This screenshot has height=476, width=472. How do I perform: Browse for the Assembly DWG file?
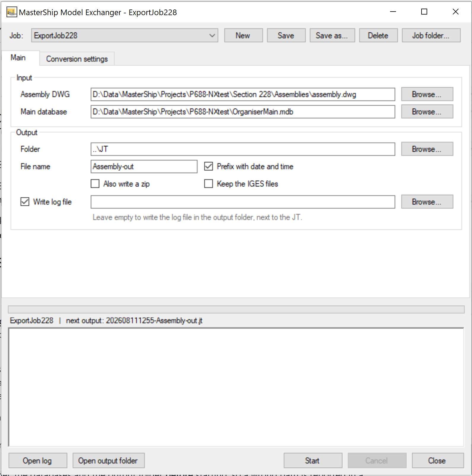tap(427, 94)
